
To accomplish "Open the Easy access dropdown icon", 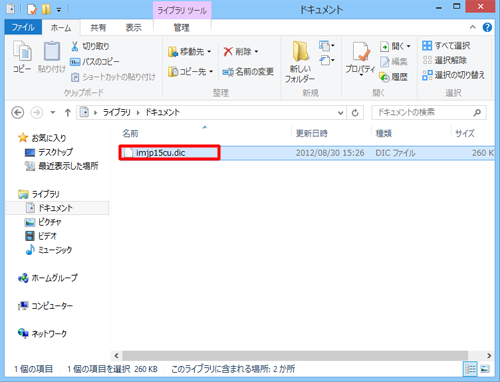I will coord(327,60).
